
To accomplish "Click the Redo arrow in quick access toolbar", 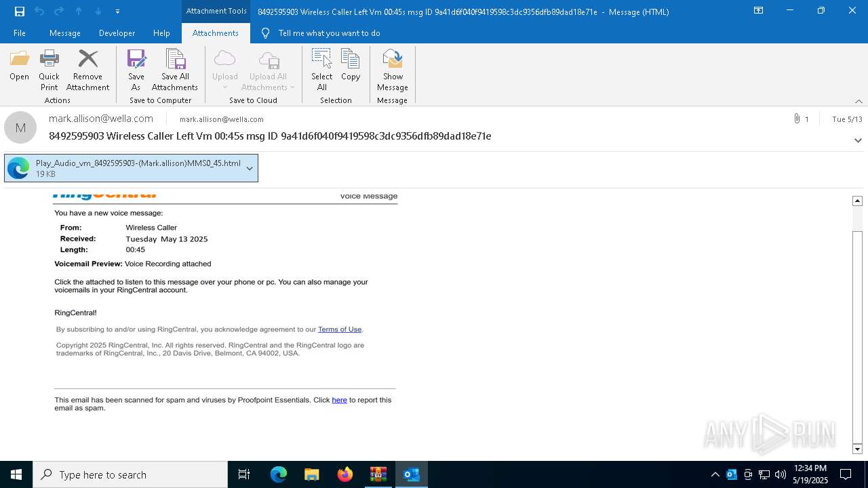I will click(x=59, y=11).
